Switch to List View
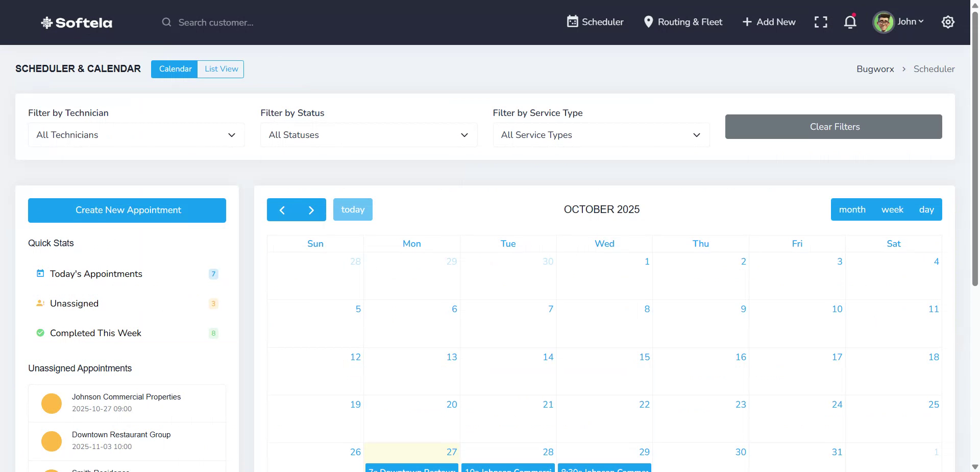 point(220,68)
